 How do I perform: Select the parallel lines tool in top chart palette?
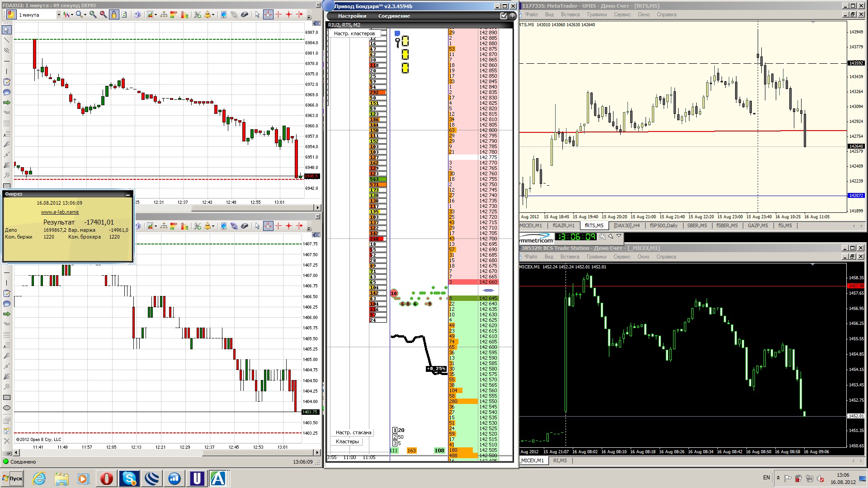point(6,51)
